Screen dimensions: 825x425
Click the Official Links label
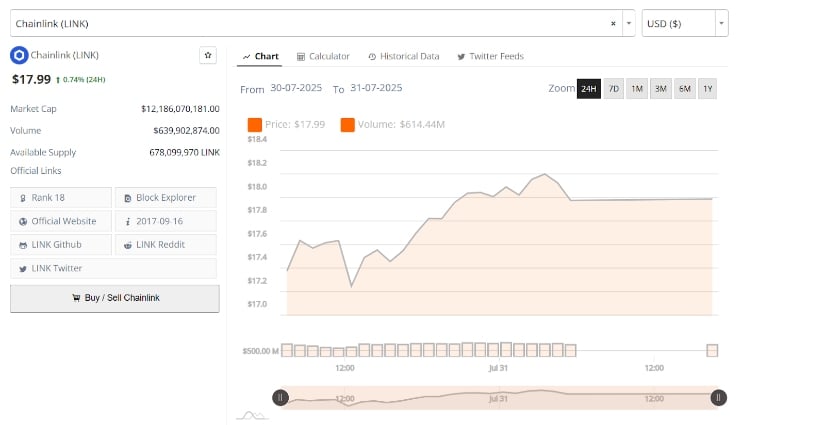[x=36, y=171]
